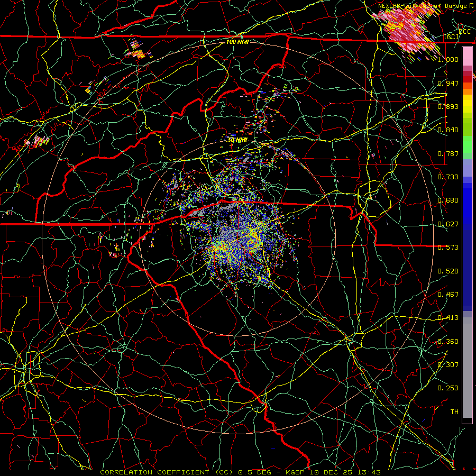476x476 pixels.
Task: Click the 0.680 scale value
Action: click(x=448, y=200)
